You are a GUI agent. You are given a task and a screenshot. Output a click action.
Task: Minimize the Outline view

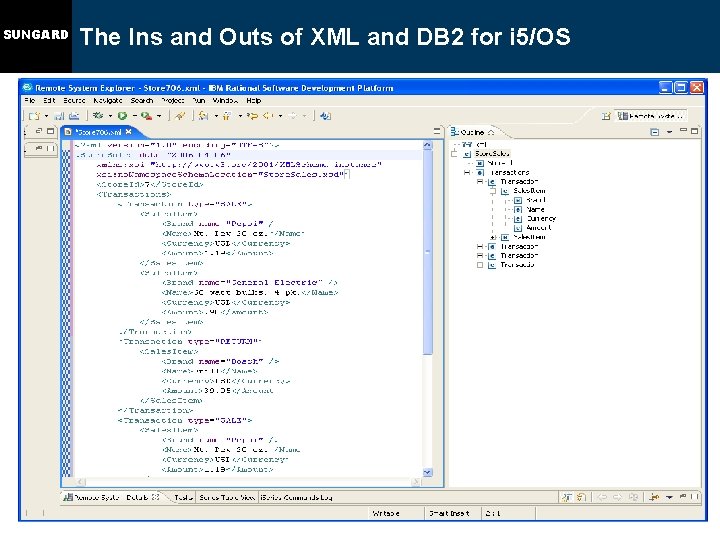[x=683, y=131]
